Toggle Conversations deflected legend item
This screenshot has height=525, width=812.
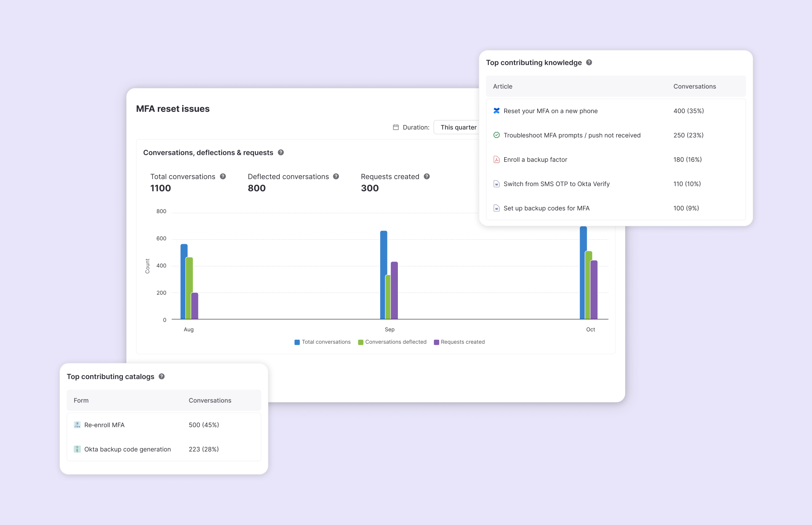click(392, 342)
